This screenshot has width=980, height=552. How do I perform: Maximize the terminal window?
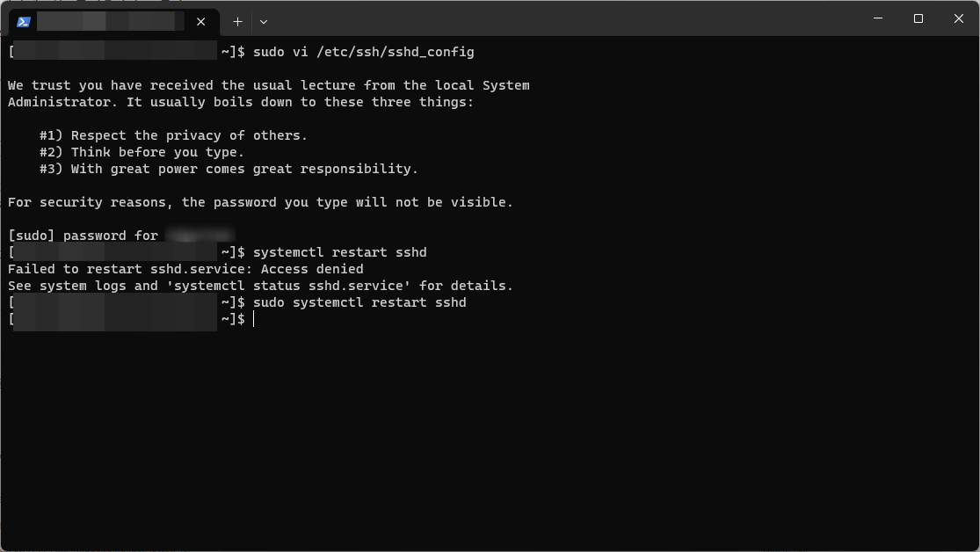click(x=918, y=18)
